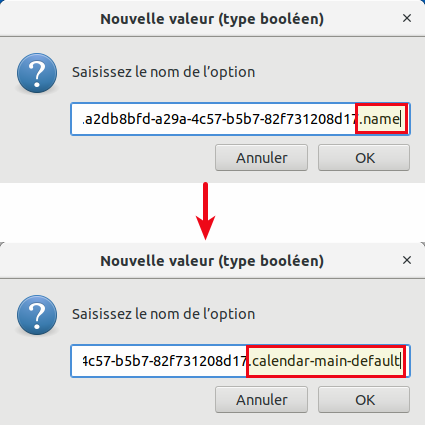Click the lower dialog's title bar text
Screen dimensions: 425x425
pos(212,261)
